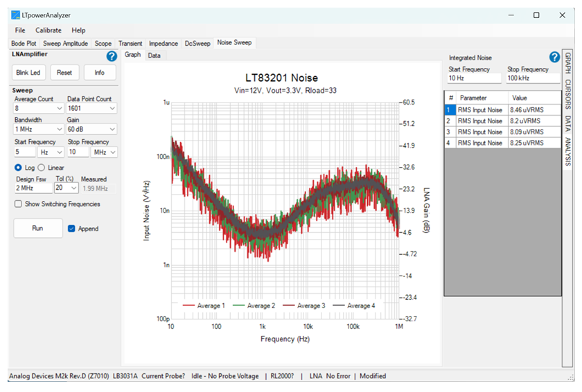Select the Linear sweep radio button
This screenshot has height=392, width=582.
[x=41, y=168]
